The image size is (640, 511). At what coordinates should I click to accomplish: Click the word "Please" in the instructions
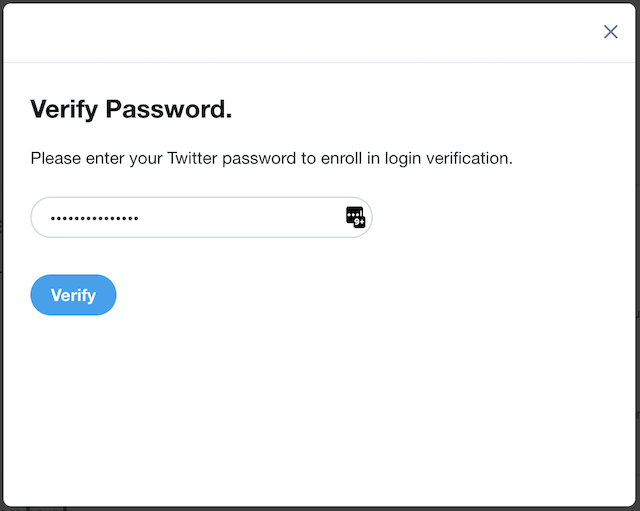[54, 158]
